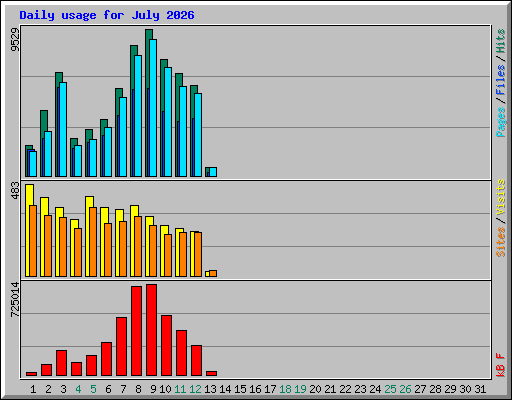Click the 'Files' legend label
This screenshot has width=512, height=400.
[501, 80]
